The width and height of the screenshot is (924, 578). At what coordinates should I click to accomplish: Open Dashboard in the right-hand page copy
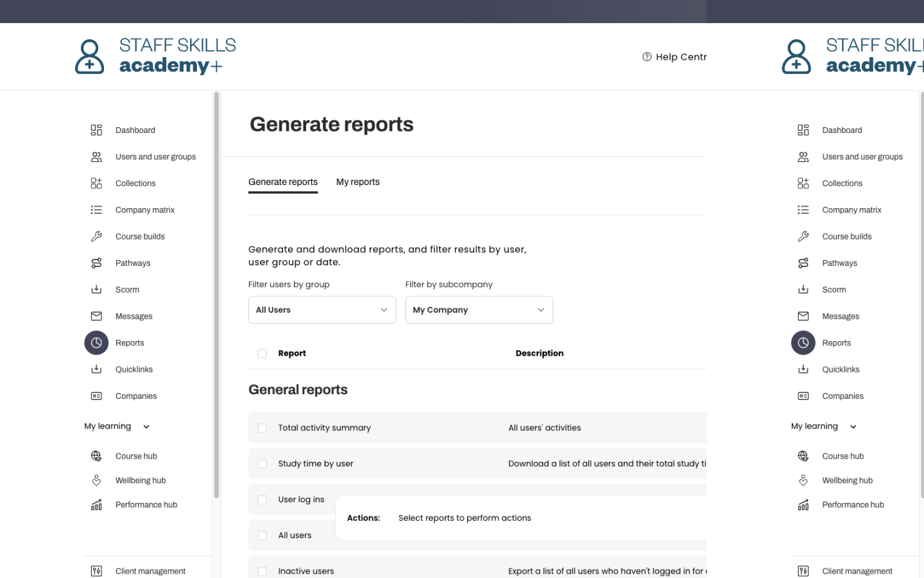842,130
